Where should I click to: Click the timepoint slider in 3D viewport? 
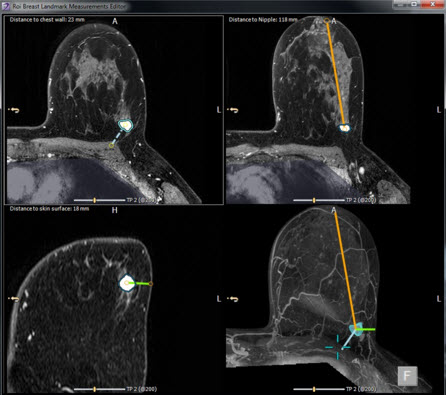[x=319, y=389]
